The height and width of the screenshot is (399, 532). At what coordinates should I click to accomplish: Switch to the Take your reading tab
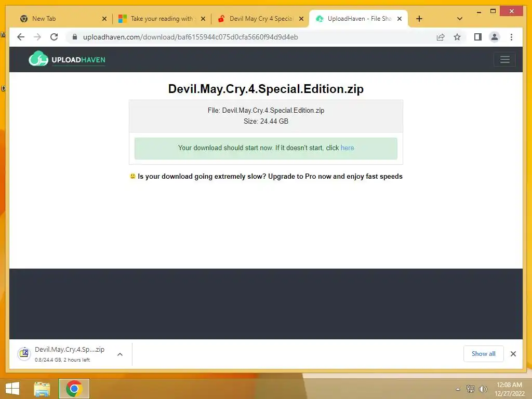[x=161, y=19]
